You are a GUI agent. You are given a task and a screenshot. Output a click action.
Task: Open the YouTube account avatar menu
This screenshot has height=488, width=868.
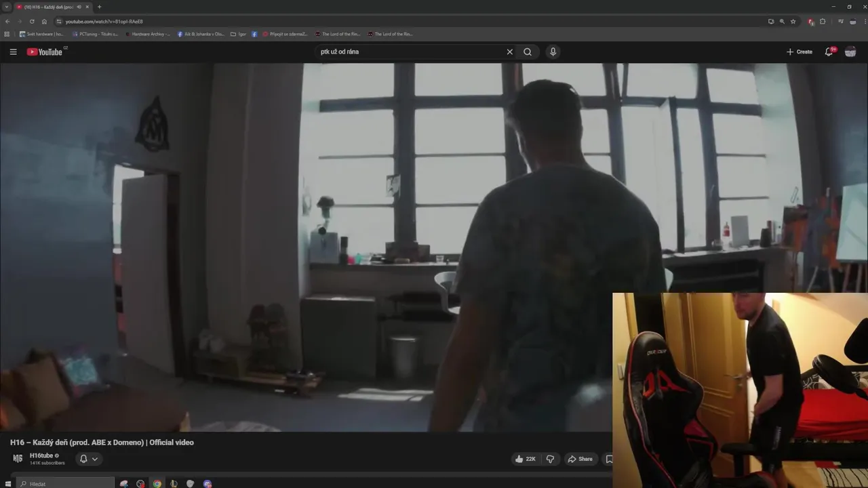pyautogui.click(x=850, y=52)
